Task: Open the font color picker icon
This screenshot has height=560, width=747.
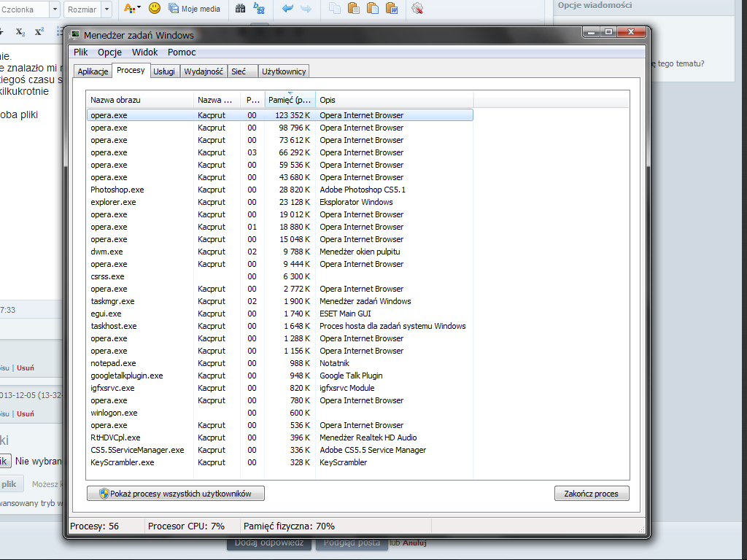Action: 132,9
